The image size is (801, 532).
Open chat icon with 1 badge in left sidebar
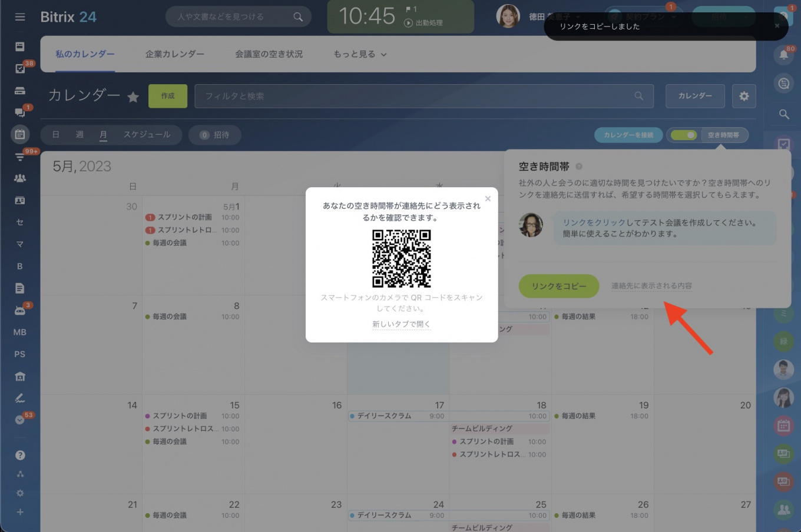coord(20,112)
